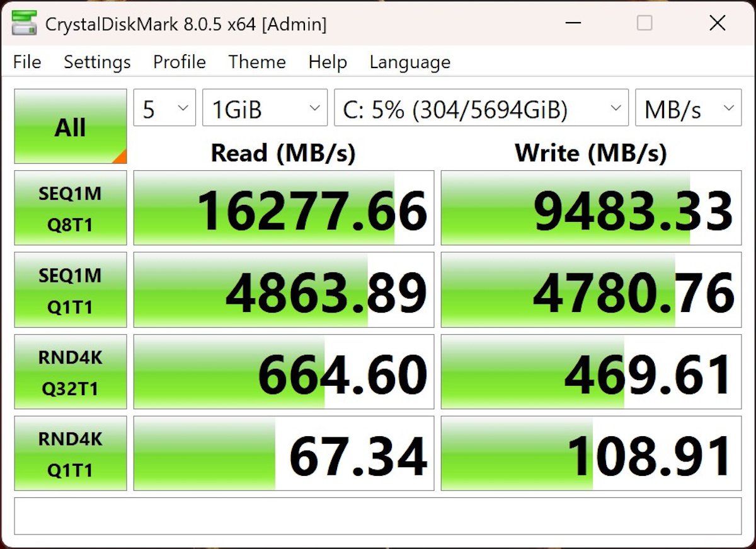The image size is (756, 549).
Task: Open the File menu
Action: point(27,62)
